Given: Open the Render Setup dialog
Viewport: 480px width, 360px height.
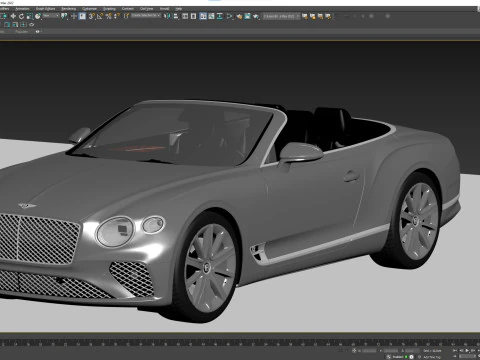Looking at the screenshot, I should [x=239, y=16].
